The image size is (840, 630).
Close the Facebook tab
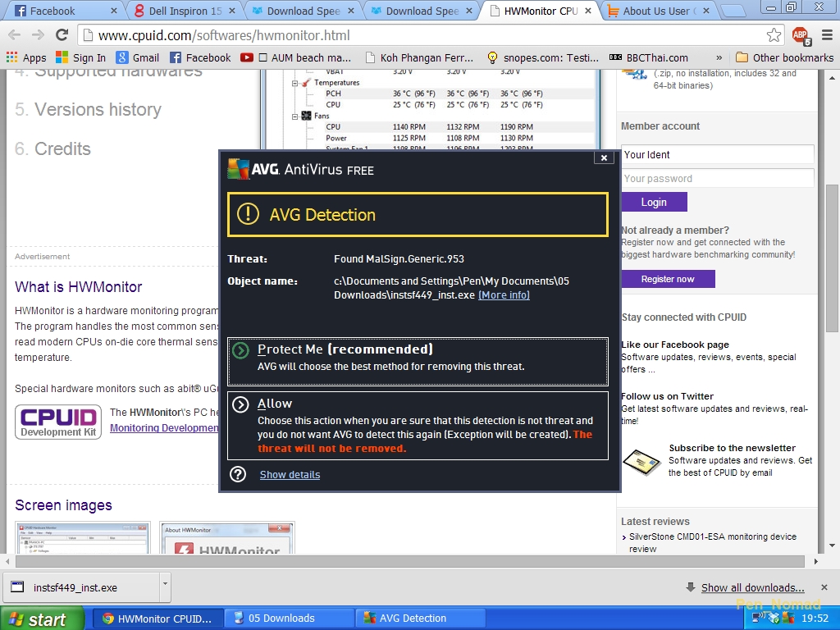[x=113, y=11]
